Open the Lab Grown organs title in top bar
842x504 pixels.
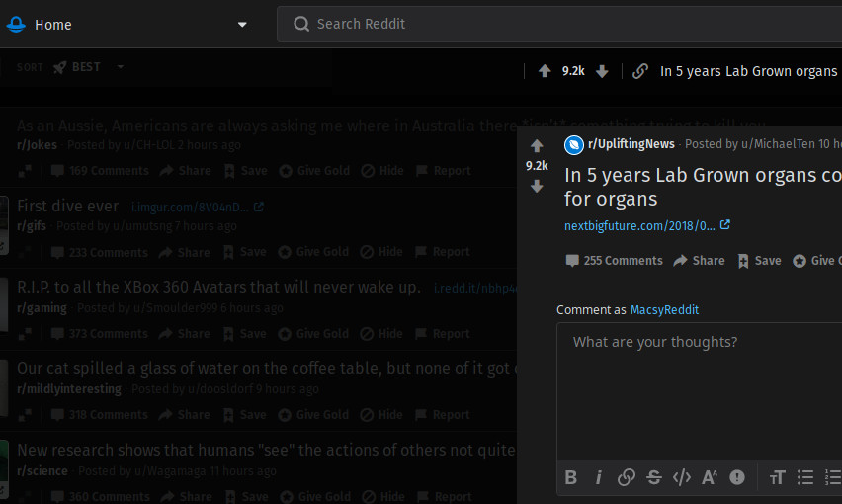tap(750, 71)
